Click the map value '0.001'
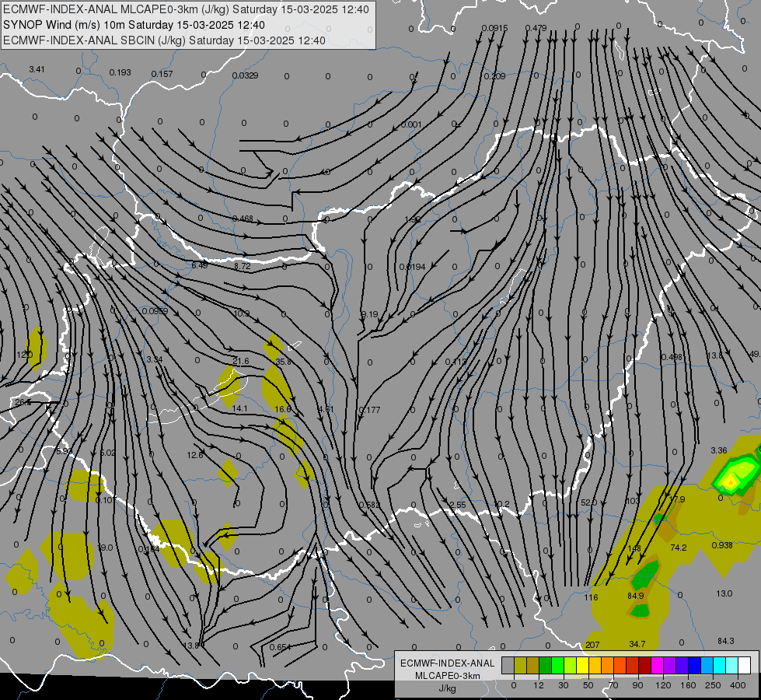The height and width of the screenshot is (700, 761). coord(411,125)
